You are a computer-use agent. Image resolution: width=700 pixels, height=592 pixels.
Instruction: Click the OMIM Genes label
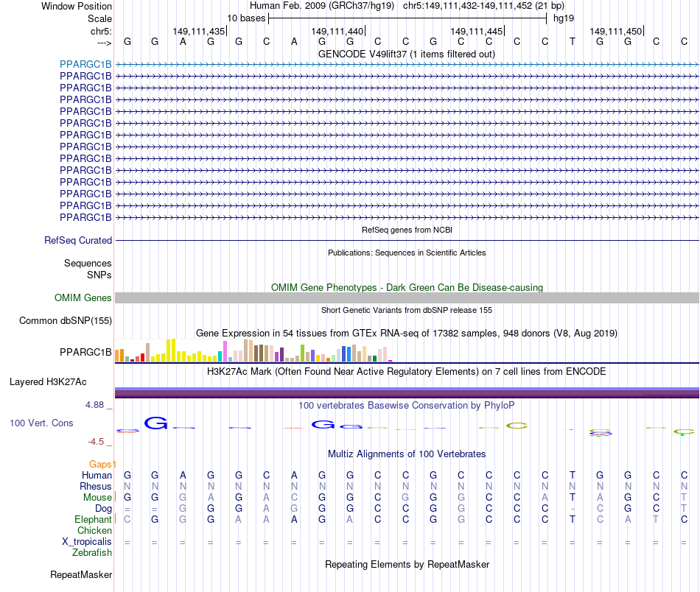point(83,297)
